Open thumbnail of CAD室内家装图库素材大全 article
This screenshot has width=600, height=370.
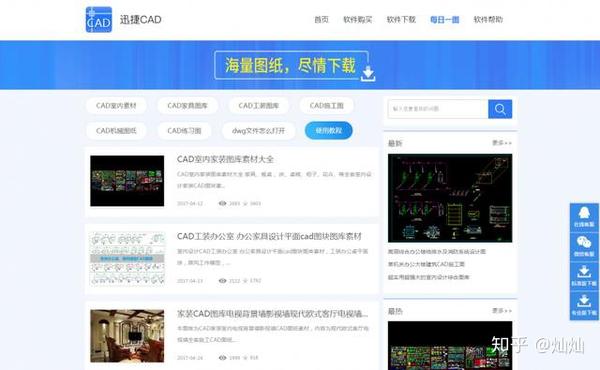[127, 181]
